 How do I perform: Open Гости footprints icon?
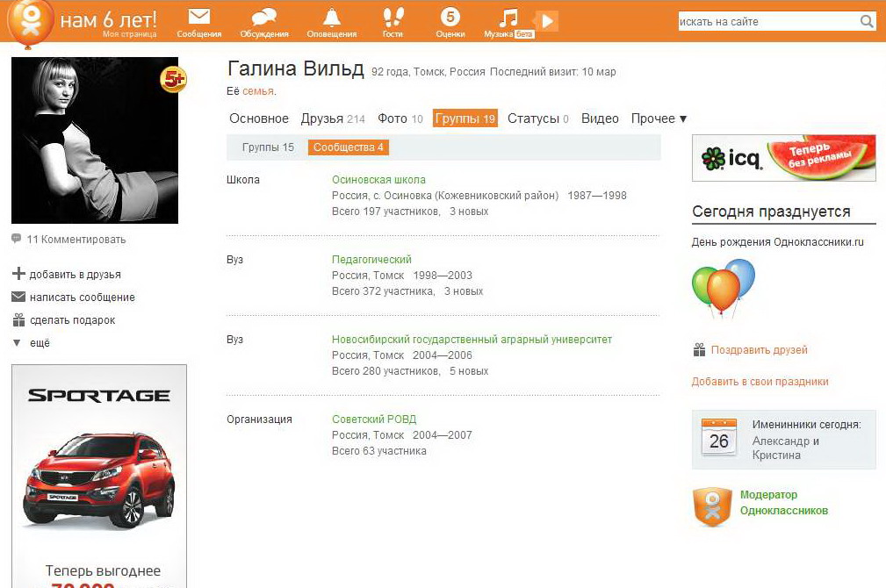pos(393,18)
